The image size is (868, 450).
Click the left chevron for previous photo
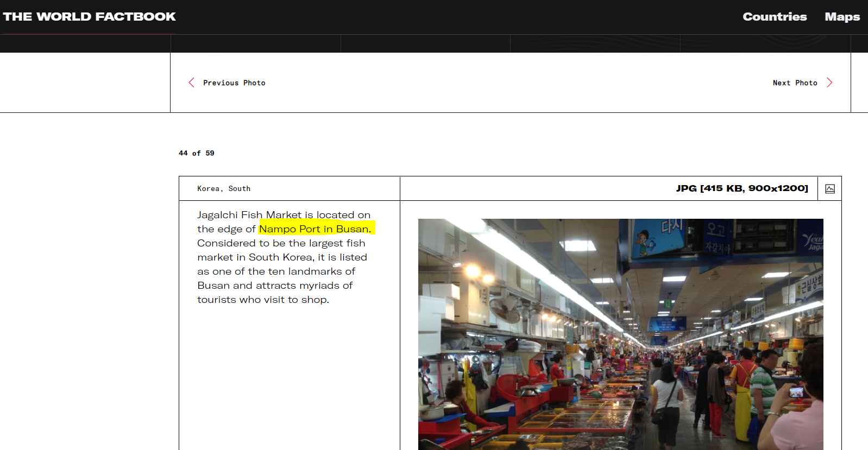point(191,83)
